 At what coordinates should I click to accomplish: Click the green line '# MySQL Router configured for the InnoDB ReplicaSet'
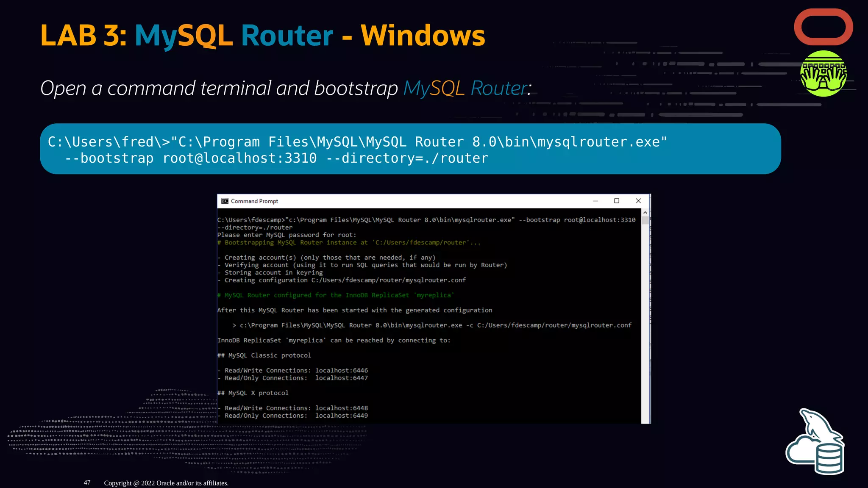[336, 295]
